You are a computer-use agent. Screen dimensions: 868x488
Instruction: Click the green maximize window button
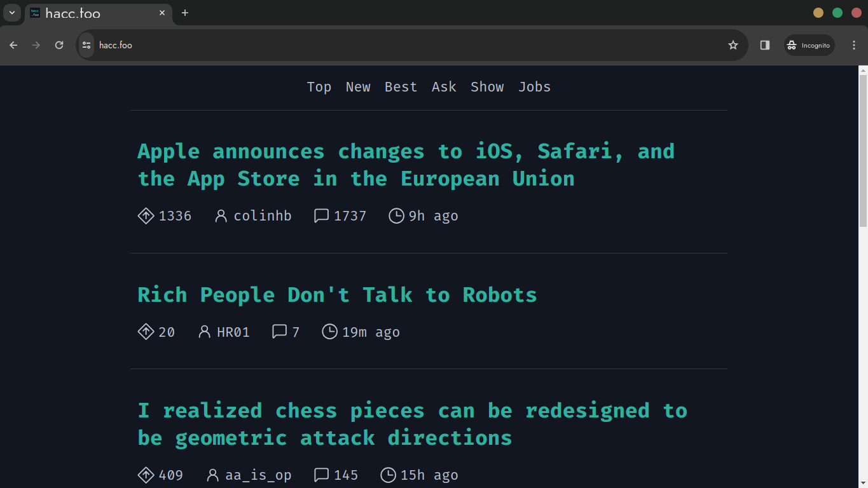coord(837,13)
